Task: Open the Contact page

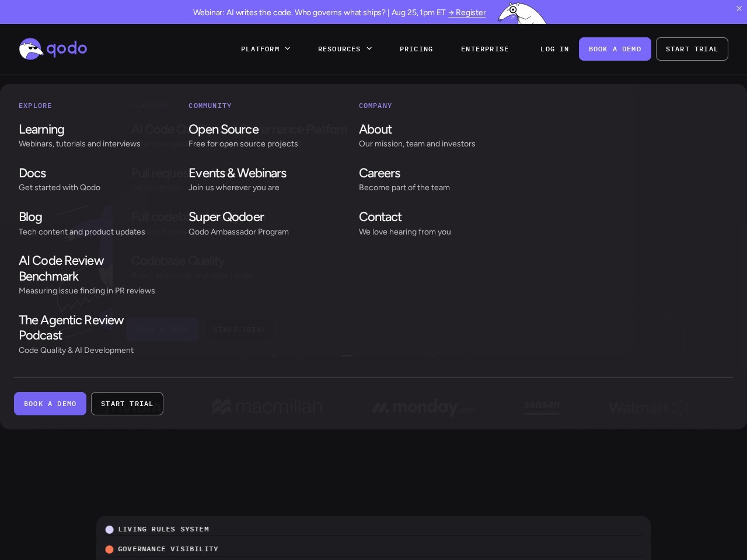Action: 381,217
